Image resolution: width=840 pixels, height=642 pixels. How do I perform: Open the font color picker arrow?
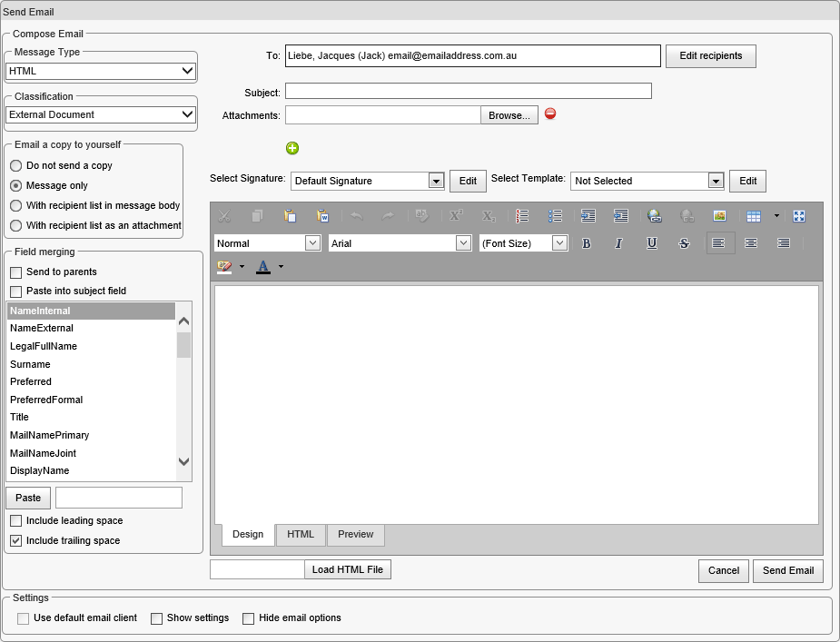point(281,266)
